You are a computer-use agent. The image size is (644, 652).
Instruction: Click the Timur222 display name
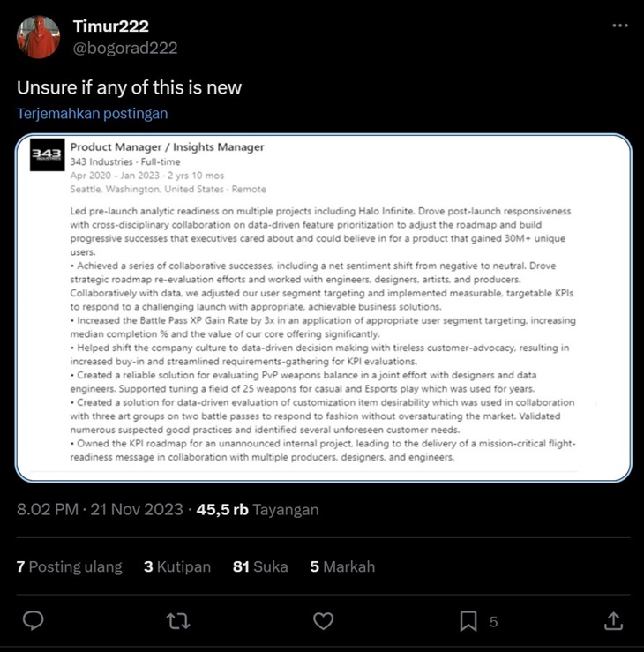pyautogui.click(x=111, y=26)
